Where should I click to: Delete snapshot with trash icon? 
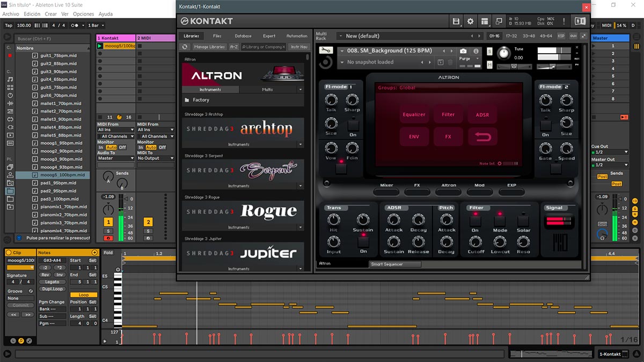(450, 62)
